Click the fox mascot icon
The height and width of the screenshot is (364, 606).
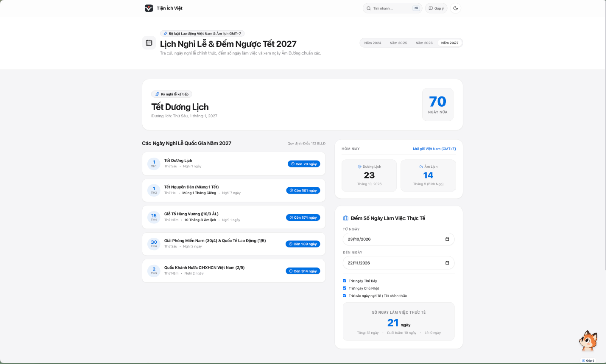pyautogui.click(x=588, y=341)
